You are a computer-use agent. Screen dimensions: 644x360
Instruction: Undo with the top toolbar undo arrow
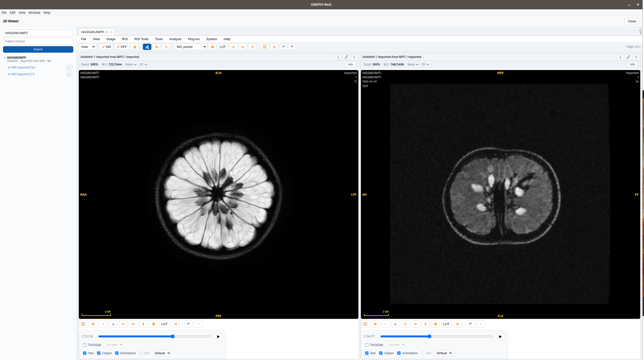coord(283,47)
